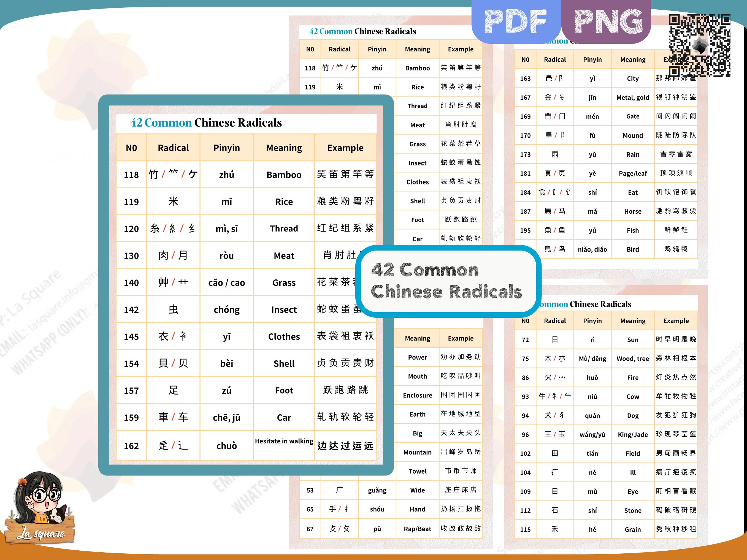Click the QR code in the corner
This screenshot has height=560, width=747.
pyautogui.click(x=699, y=46)
